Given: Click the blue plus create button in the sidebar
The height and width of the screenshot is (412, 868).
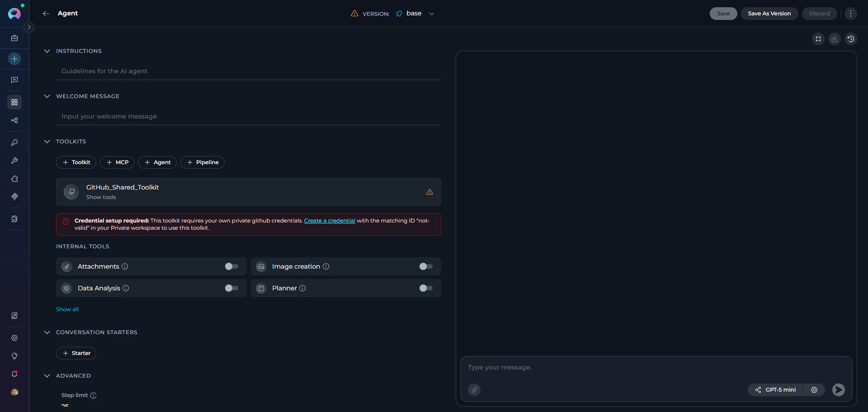Looking at the screenshot, I should [14, 59].
